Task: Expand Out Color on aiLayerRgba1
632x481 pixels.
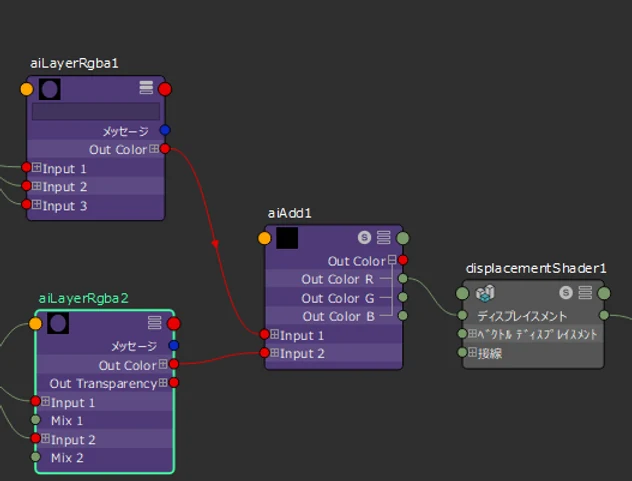Action: [x=154, y=149]
